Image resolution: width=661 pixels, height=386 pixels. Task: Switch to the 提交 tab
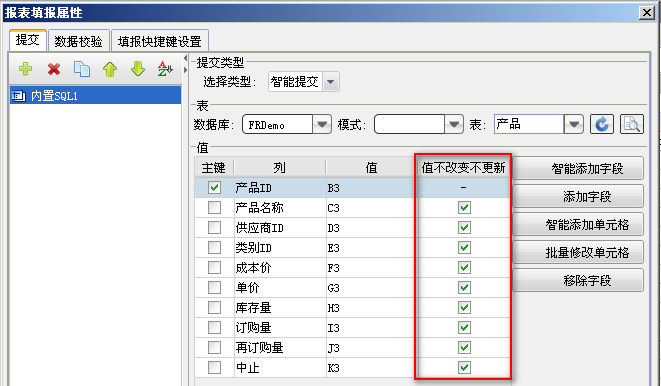(28, 40)
